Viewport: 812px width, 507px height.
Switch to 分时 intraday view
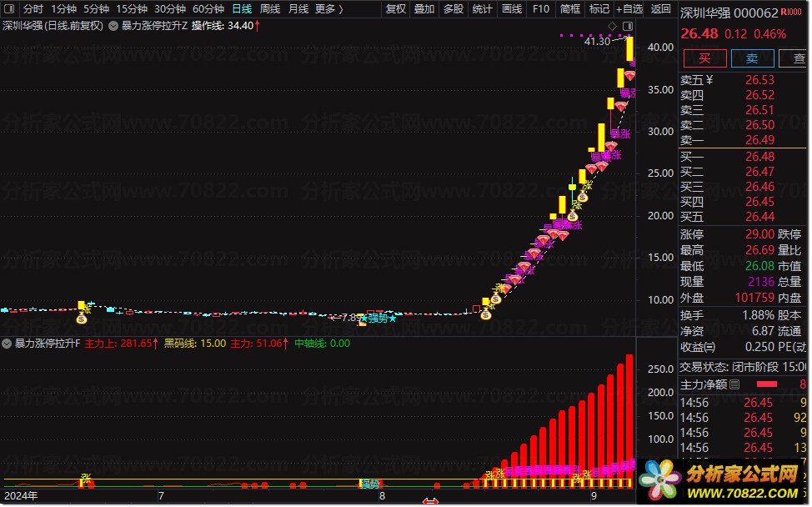(33, 9)
